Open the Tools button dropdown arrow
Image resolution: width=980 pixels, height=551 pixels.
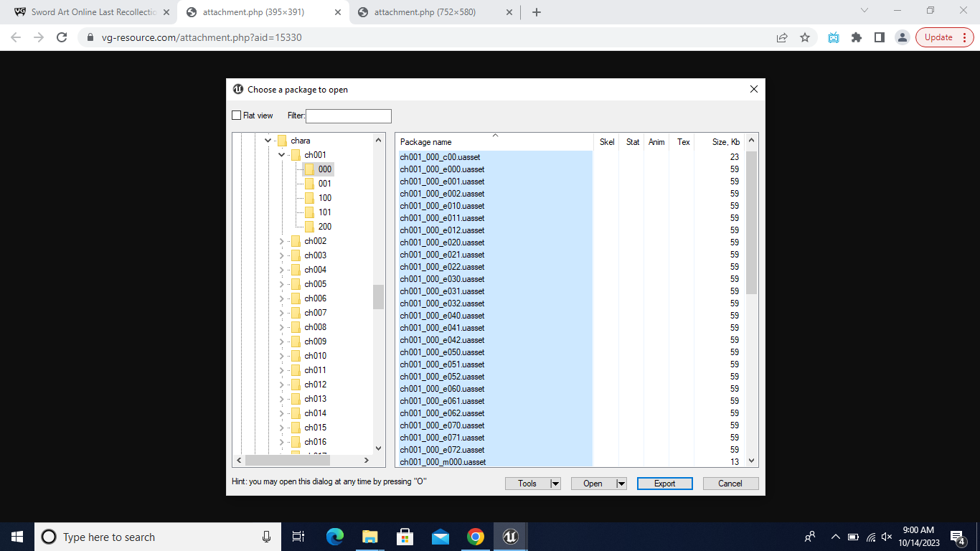point(555,484)
